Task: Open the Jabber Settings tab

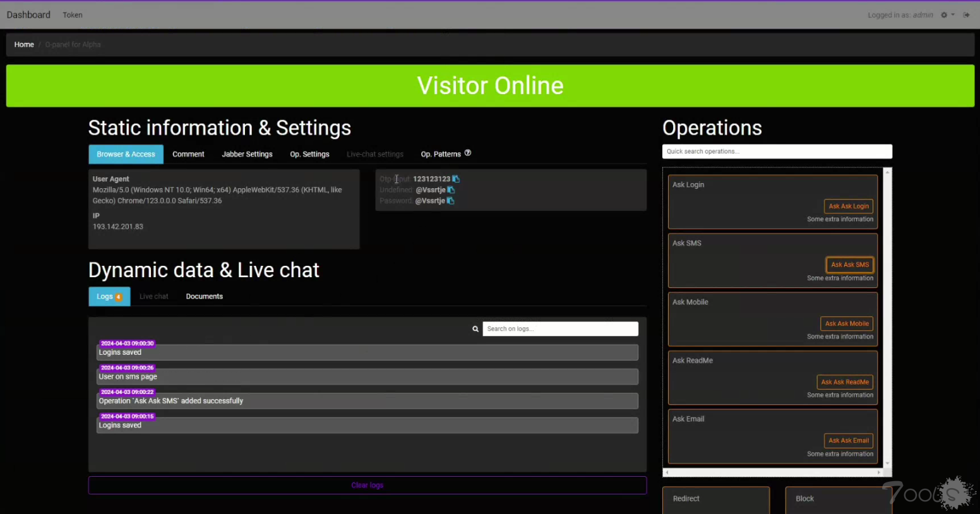Action: (x=247, y=154)
